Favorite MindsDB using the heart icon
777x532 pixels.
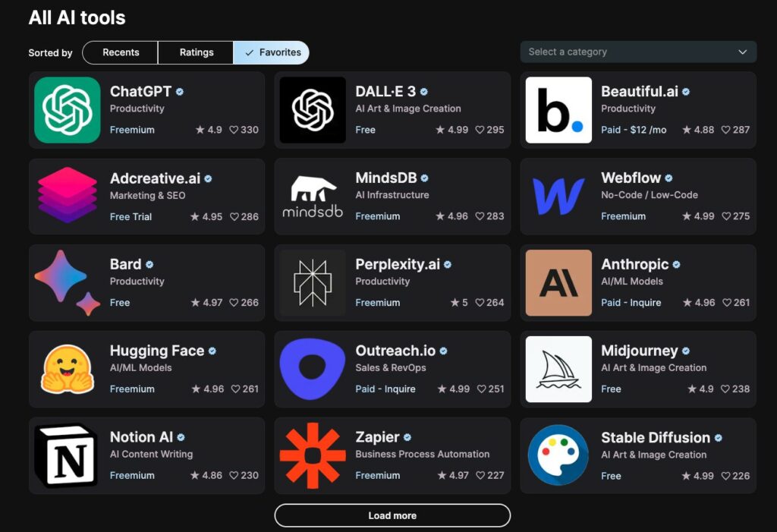click(480, 216)
